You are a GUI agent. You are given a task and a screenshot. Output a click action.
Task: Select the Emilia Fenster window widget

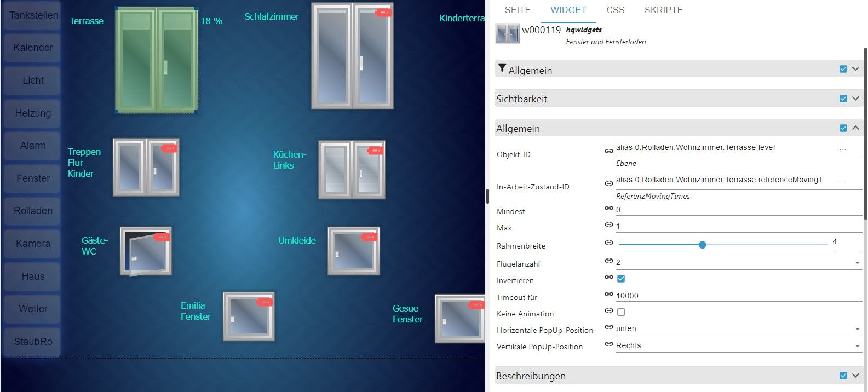pos(249,316)
